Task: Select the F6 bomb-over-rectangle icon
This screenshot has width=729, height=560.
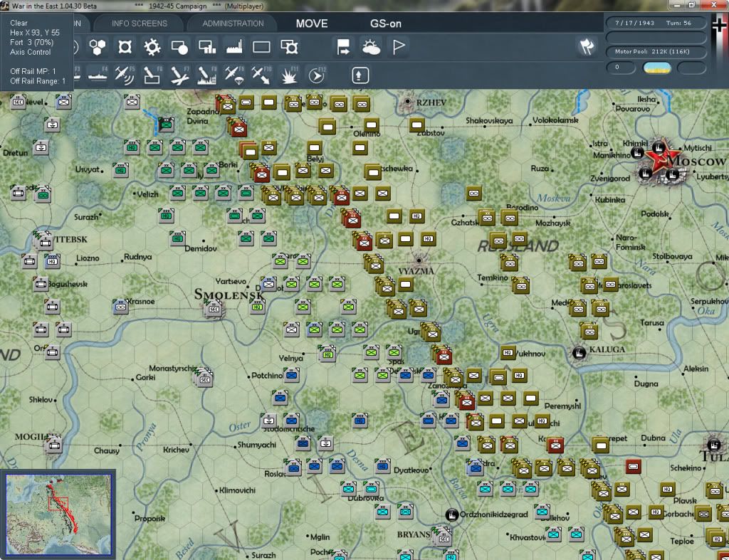Action: pyautogui.click(x=152, y=75)
